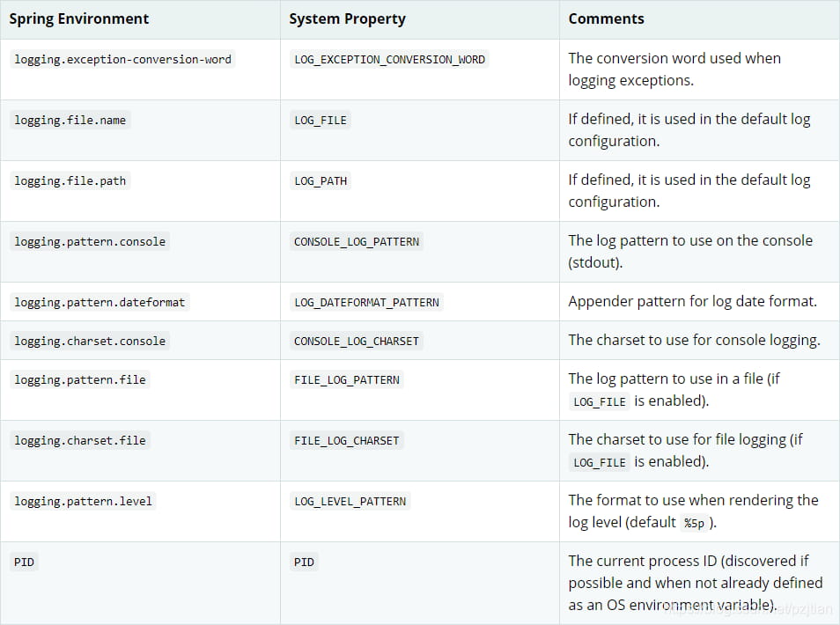Click the Comments column header
This screenshot has width=840, height=625.
(x=606, y=18)
